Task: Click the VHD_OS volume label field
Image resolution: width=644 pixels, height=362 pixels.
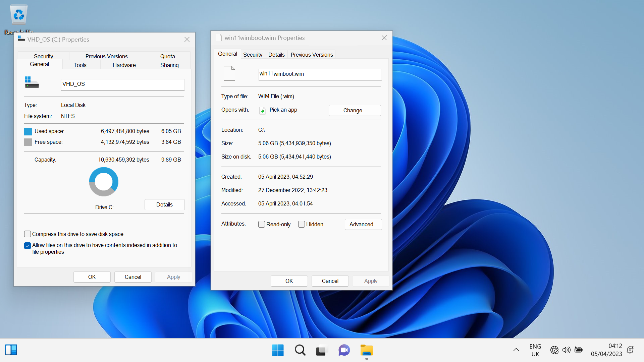Action: click(123, 84)
